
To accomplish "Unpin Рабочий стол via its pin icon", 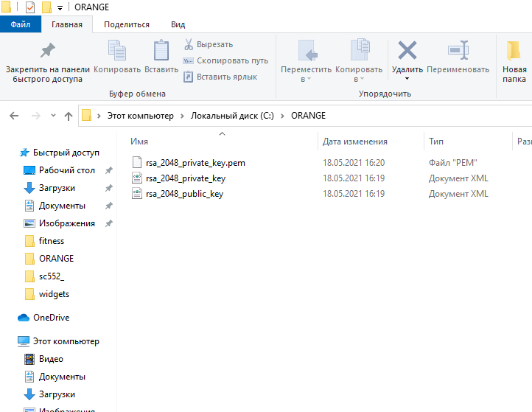I will (109, 170).
